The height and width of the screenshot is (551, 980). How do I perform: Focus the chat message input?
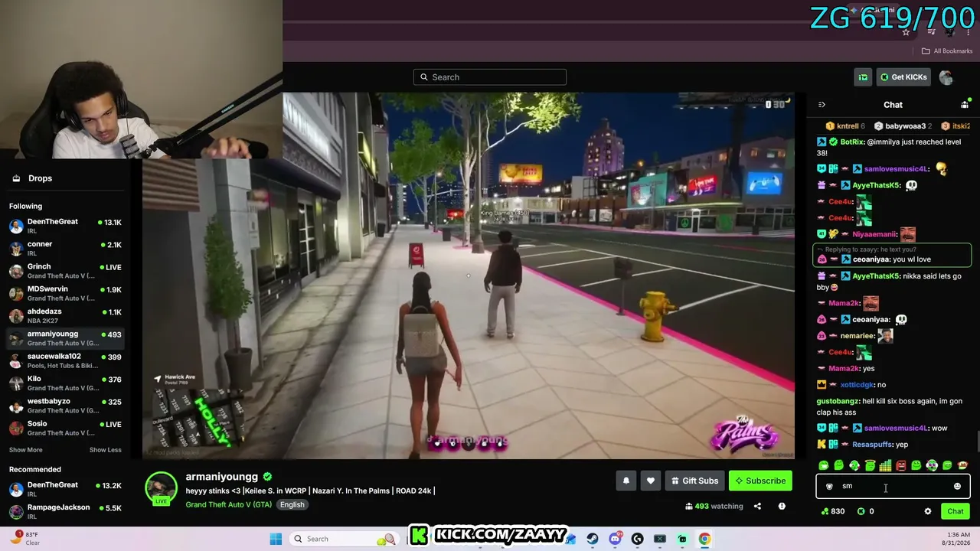click(x=893, y=486)
